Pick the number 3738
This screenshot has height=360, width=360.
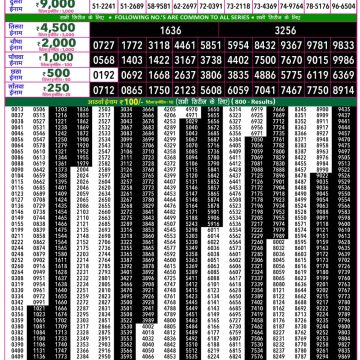click(211, 60)
